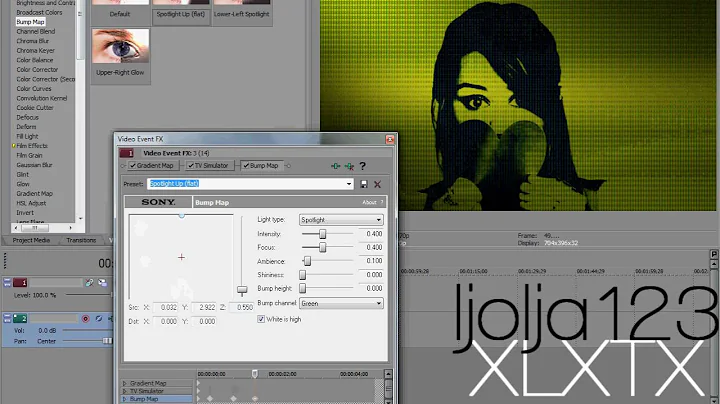Click scroll-down arrow of effects list
720x404 pixels.
(81, 219)
